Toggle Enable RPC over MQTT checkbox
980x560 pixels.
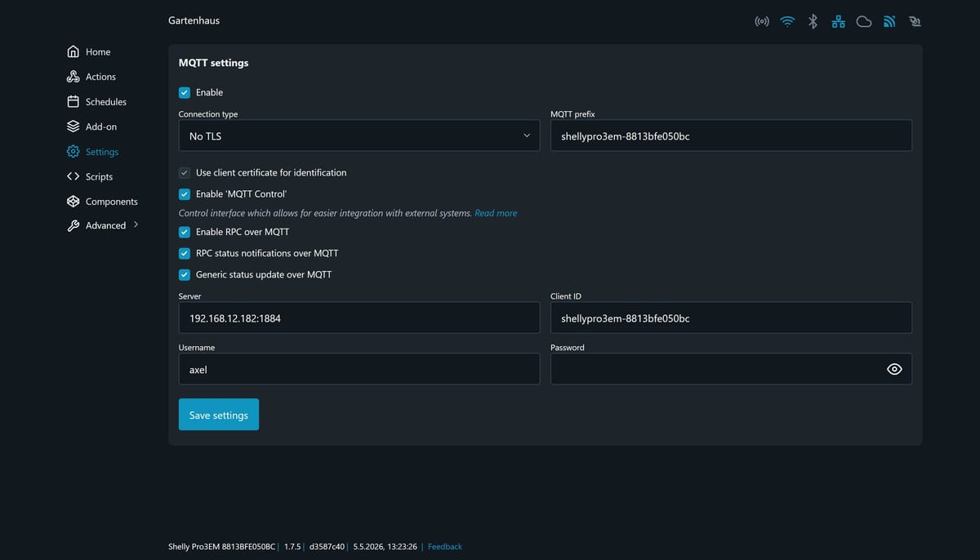185,232
